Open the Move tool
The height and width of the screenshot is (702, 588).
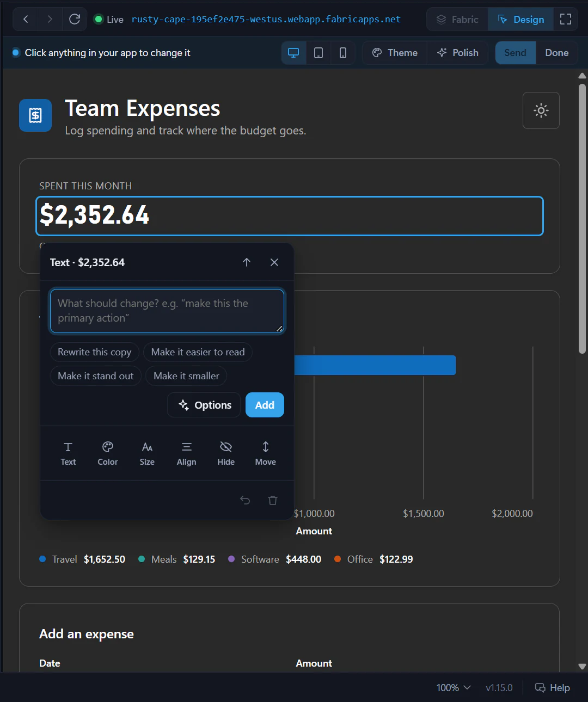[x=266, y=453]
